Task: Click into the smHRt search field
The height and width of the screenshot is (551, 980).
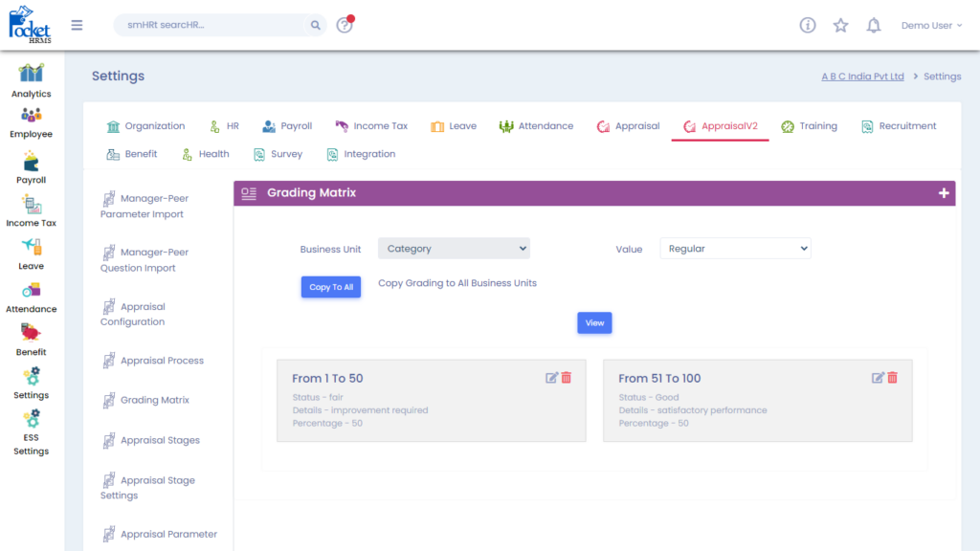Action: tap(211, 26)
